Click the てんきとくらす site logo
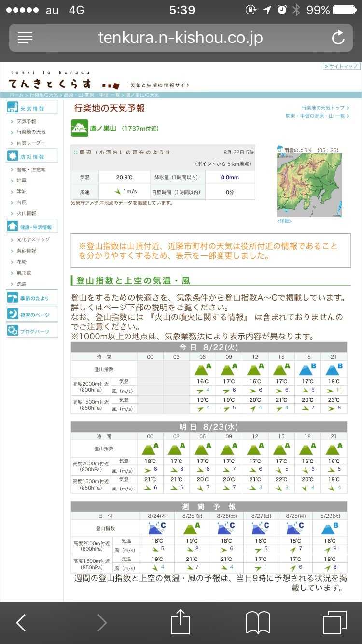Image resolution: width=362 pixels, height=644 pixels. pos(50,82)
